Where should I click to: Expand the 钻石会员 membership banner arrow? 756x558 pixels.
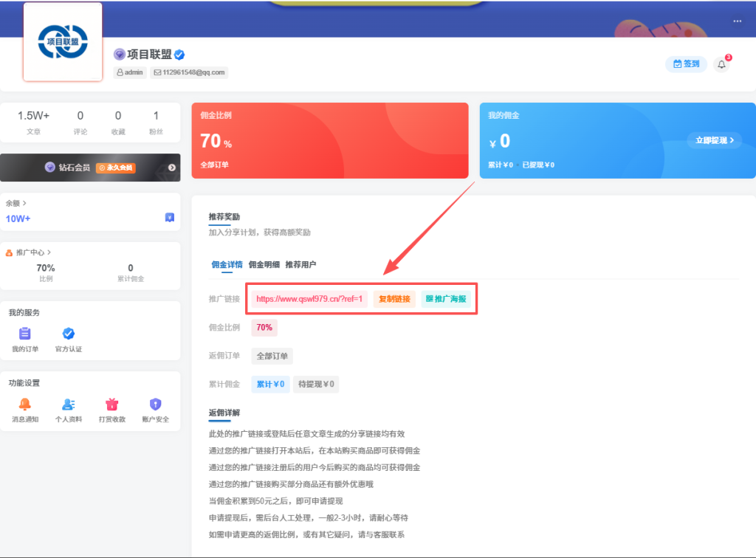[x=172, y=168]
